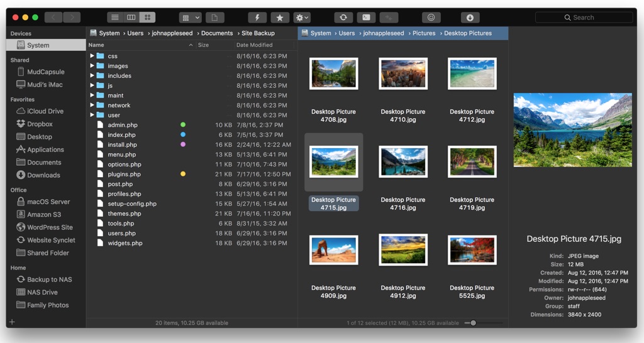Switch to icon grid view mode
Viewport: 644px width, 343px height.
(148, 18)
